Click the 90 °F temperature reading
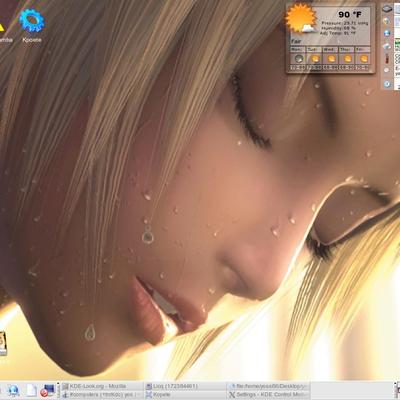 click(349, 14)
